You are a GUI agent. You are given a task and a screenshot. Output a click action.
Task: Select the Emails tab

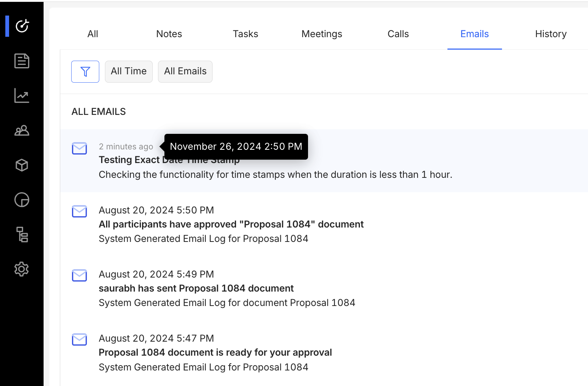pos(475,34)
